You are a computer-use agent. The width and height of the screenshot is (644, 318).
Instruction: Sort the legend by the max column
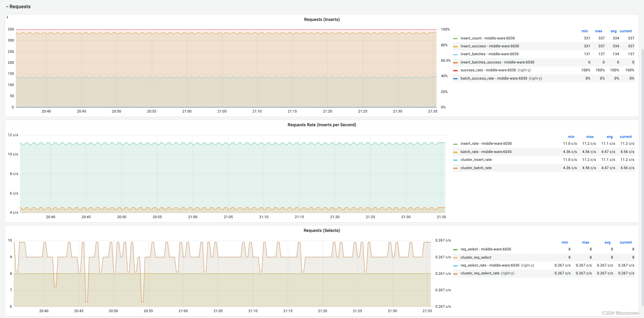coord(599,31)
